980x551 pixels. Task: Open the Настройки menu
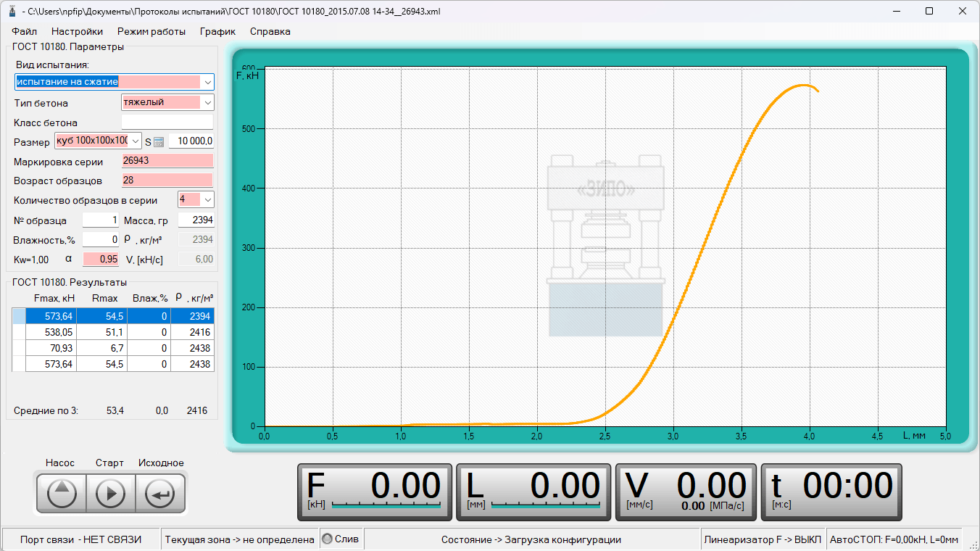[x=77, y=31]
